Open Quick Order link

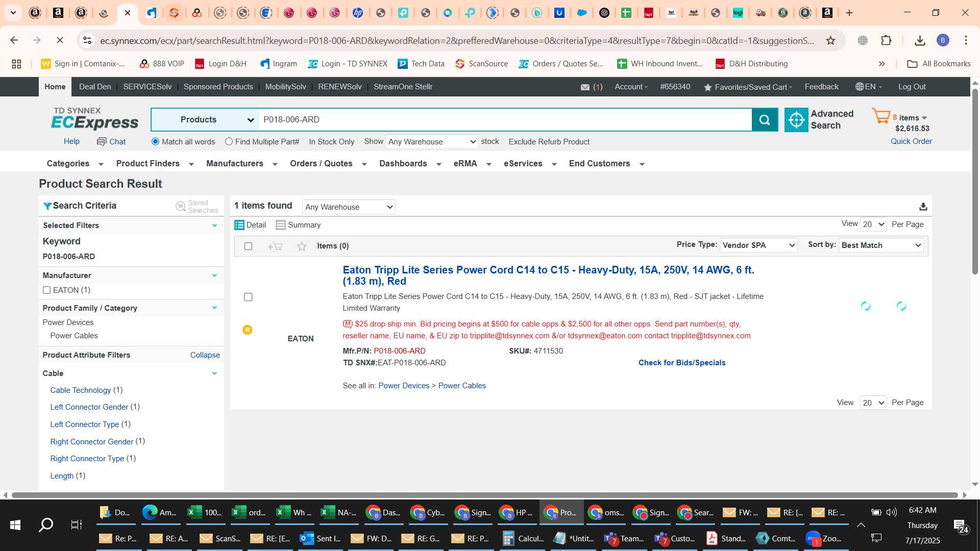(x=911, y=141)
